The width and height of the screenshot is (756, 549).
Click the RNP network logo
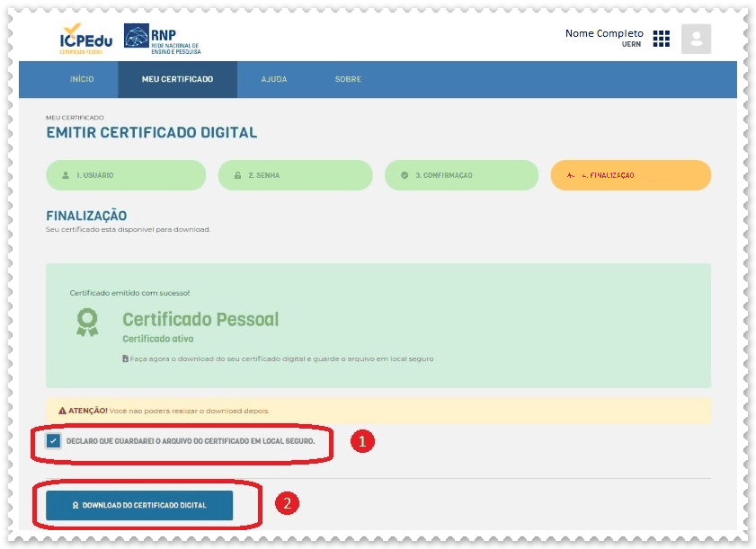coord(163,39)
